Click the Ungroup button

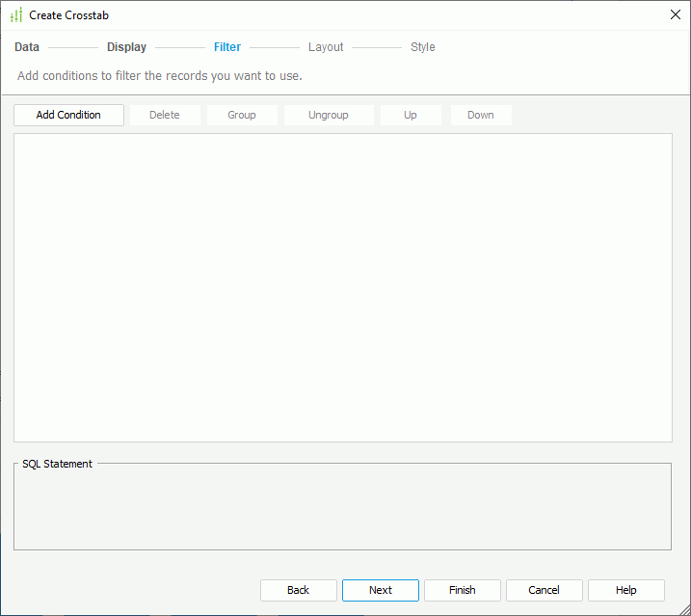pos(329,115)
